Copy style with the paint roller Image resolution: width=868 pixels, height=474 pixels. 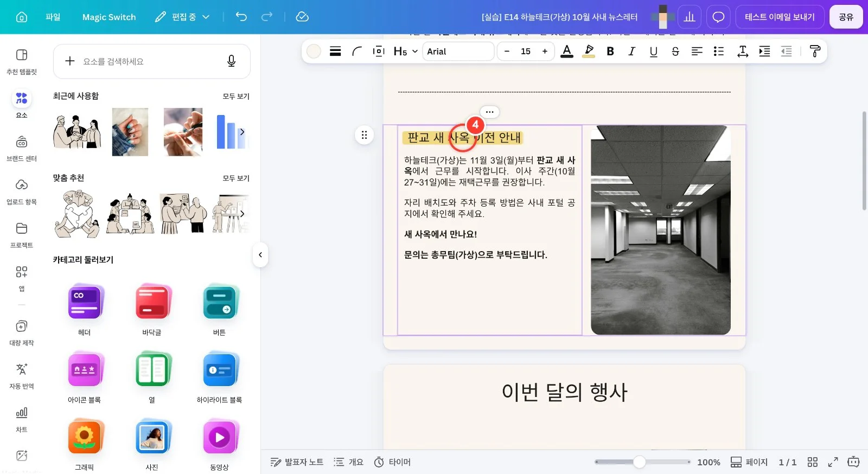[x=815, y=51]
